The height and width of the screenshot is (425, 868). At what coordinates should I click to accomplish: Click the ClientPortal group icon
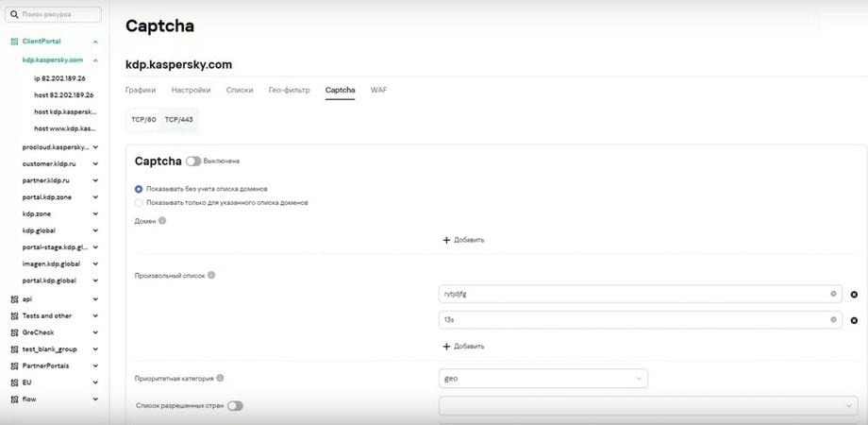click(14, 42)
